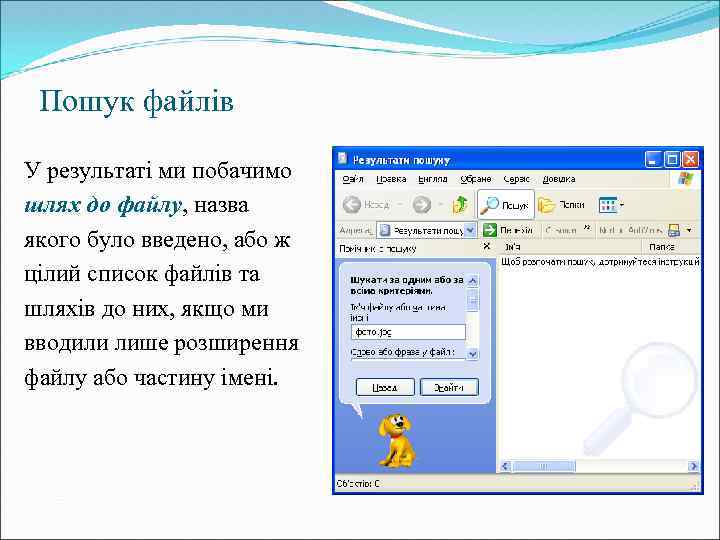
Task: Open the Forward history dropdown arrow
Action: pyautogui.click(x=441, y=205)
